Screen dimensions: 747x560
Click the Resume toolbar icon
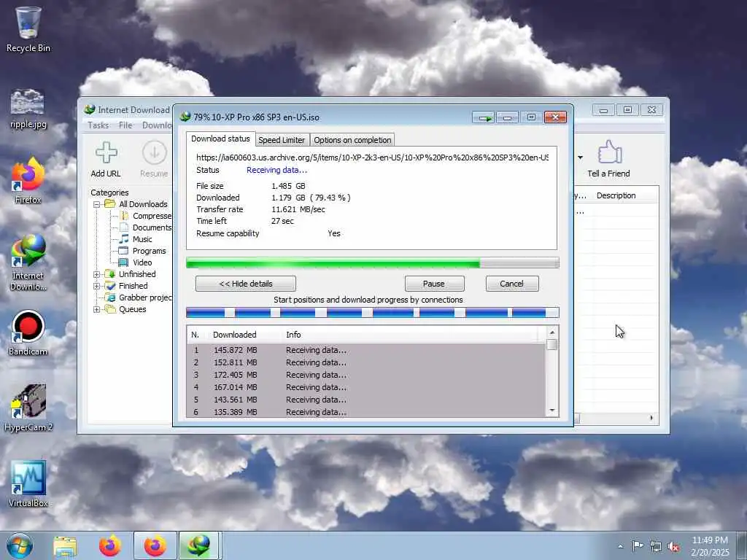click(154, 160)
